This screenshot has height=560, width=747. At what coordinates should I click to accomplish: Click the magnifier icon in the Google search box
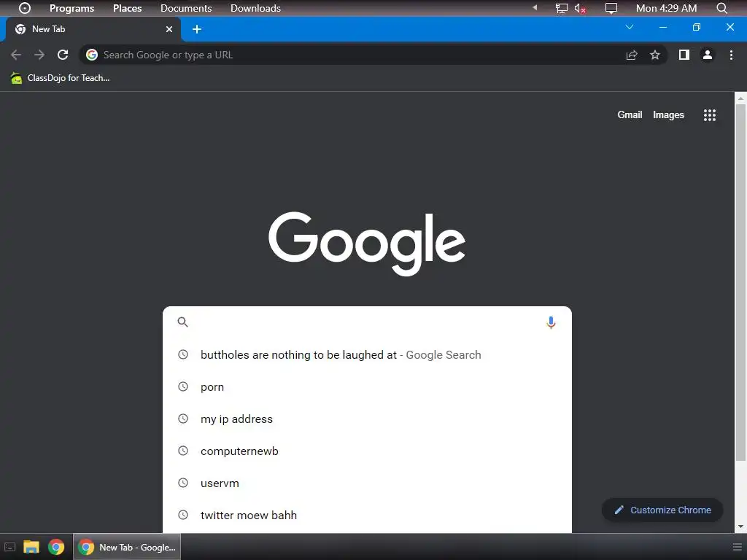tap(183, 322)
